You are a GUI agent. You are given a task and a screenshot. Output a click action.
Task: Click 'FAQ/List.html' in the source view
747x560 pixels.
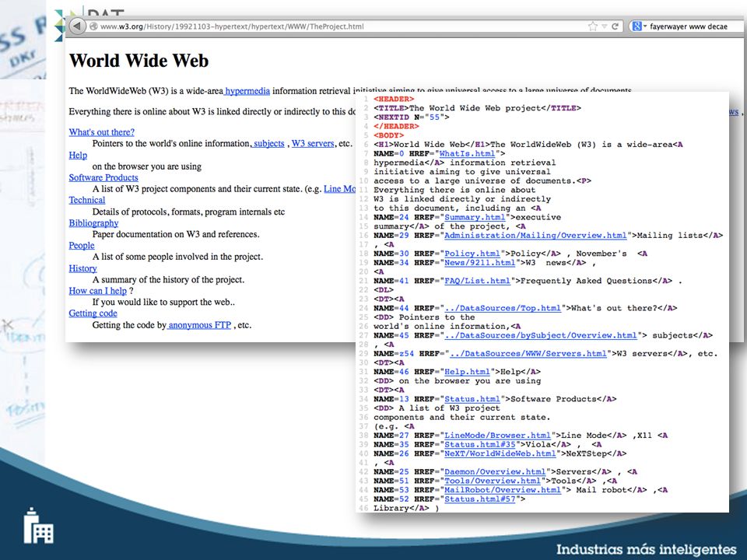pyautogui.click(x=477, y=281)
